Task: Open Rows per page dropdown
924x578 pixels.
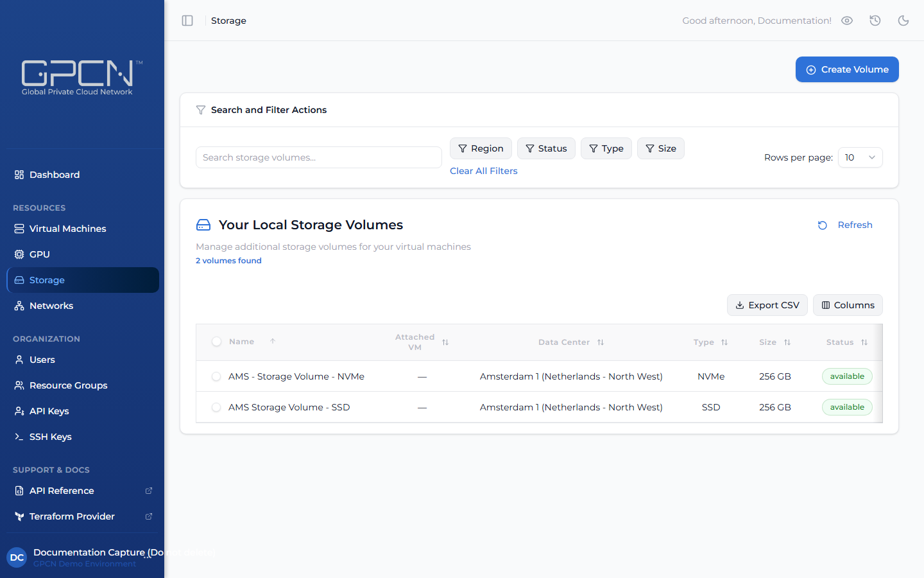Action: [860, 157]
